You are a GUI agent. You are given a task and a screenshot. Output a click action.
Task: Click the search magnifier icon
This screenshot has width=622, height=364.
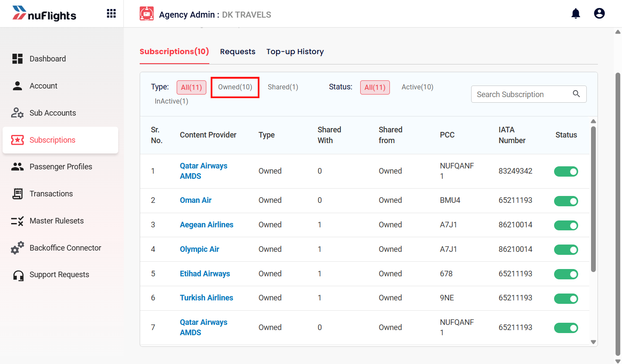point(576,94)
